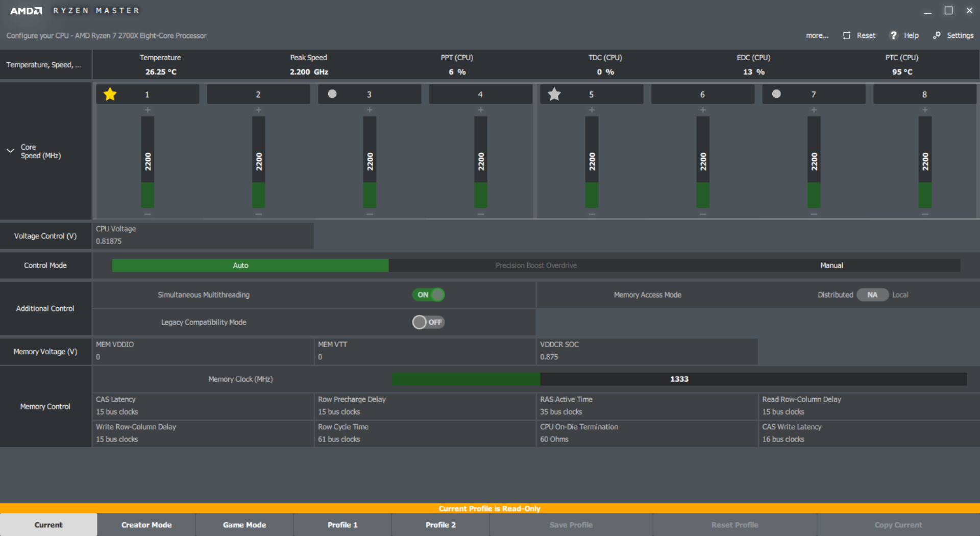Viewport: 980px width, 536px height.
Task: Switch to the Creator Mode tab
Action: tap(146, 525)
